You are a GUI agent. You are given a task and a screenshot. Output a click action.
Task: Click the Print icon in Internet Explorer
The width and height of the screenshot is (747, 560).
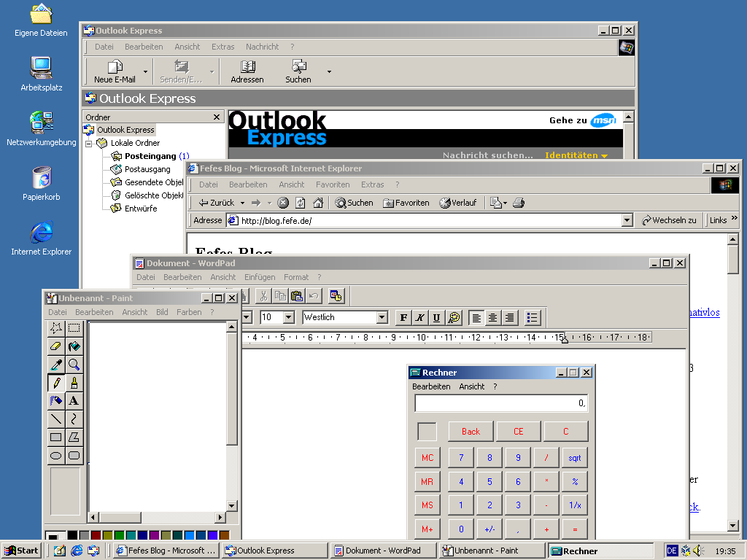[519, 203]
